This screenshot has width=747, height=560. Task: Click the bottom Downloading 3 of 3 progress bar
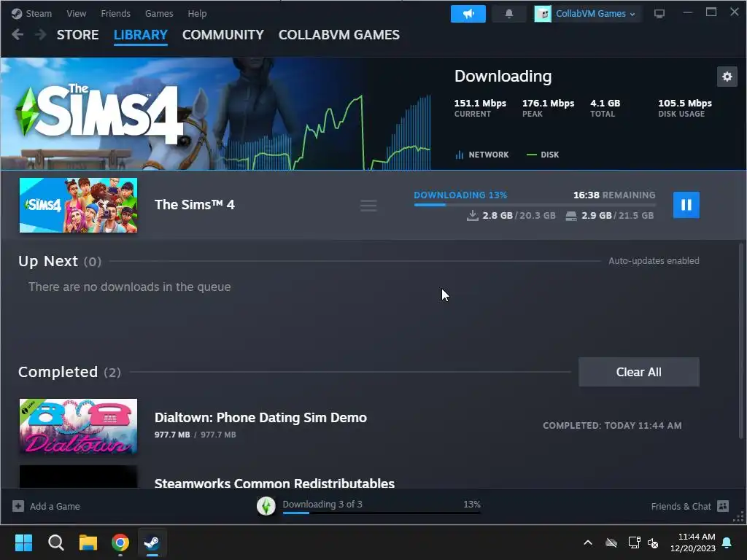382,513
